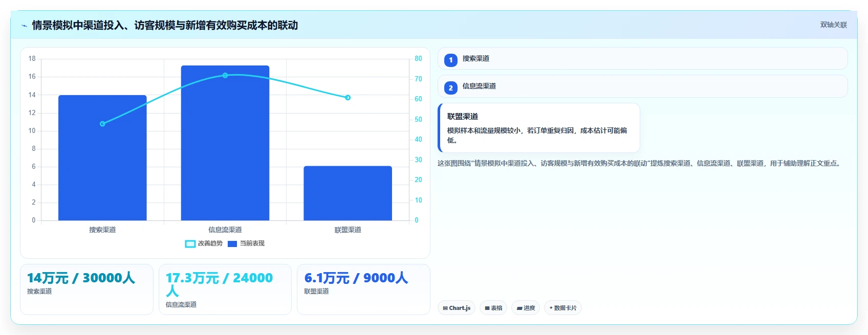Click the 改善趋势 legend color box
The image size is (868, 335).
coord(190,244)
